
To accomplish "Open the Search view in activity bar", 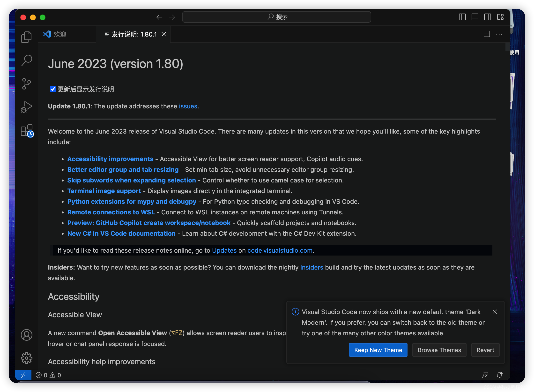I will [26, 60].
